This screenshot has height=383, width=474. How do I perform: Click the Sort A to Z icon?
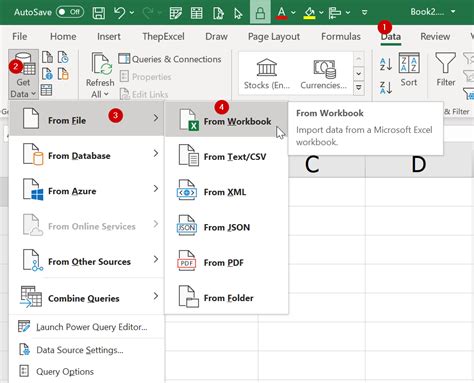(386, 64)
